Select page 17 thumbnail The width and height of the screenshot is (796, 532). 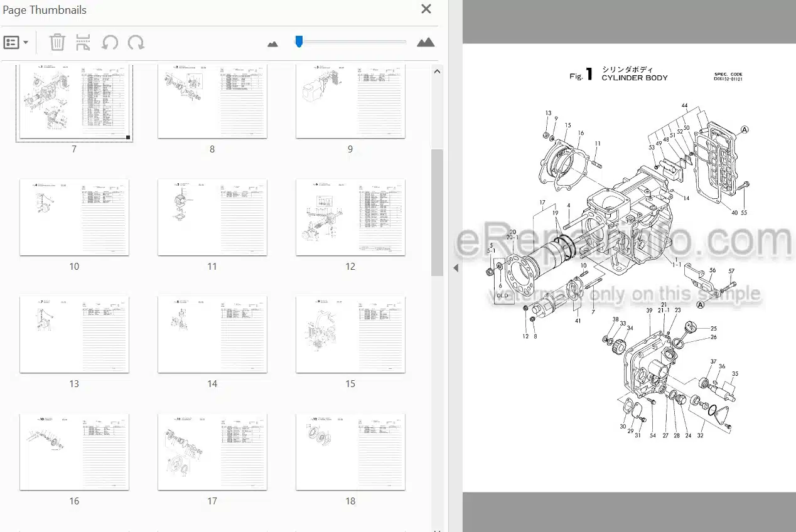click(x=212, y=452)
